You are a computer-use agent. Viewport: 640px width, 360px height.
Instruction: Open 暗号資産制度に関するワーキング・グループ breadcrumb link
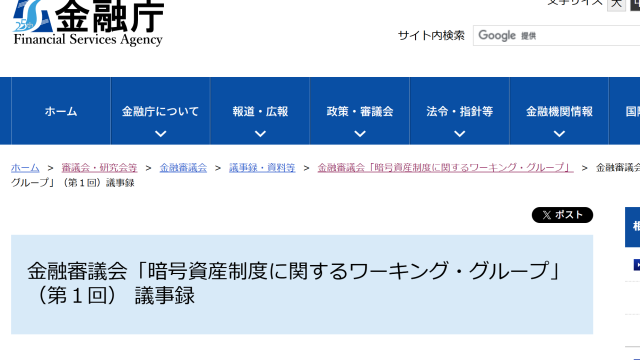(446, 168)
